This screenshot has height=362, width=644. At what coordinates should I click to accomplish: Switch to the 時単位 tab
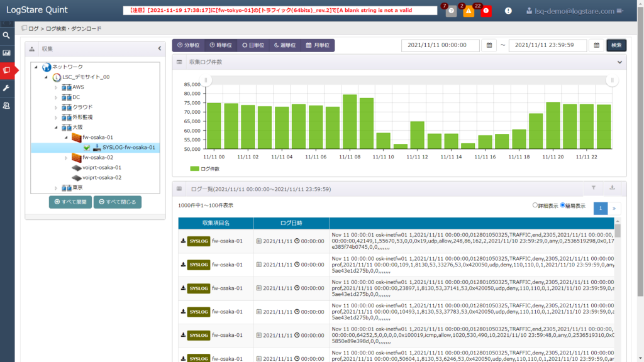click(221, 45)
